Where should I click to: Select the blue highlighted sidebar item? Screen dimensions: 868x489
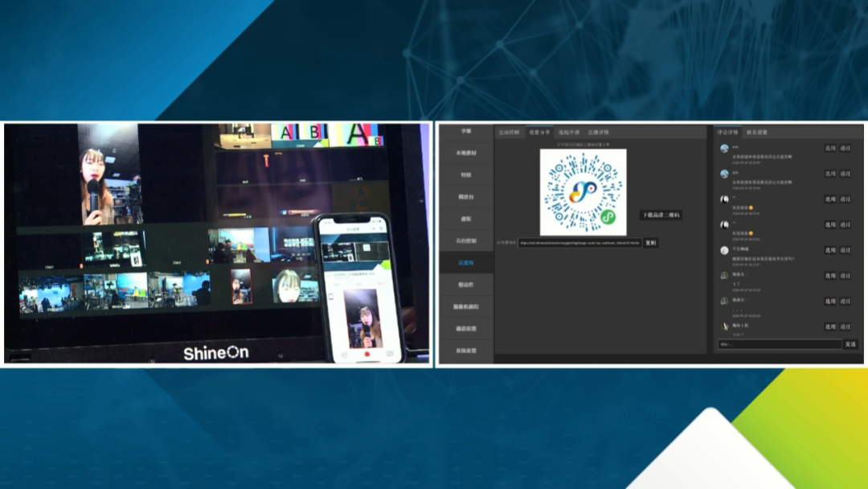(x=466, y=263)
